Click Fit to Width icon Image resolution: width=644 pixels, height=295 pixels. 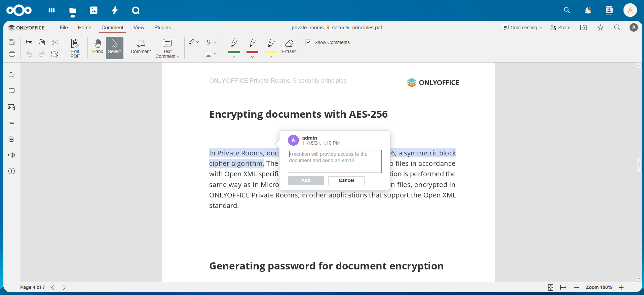[564, 288]
